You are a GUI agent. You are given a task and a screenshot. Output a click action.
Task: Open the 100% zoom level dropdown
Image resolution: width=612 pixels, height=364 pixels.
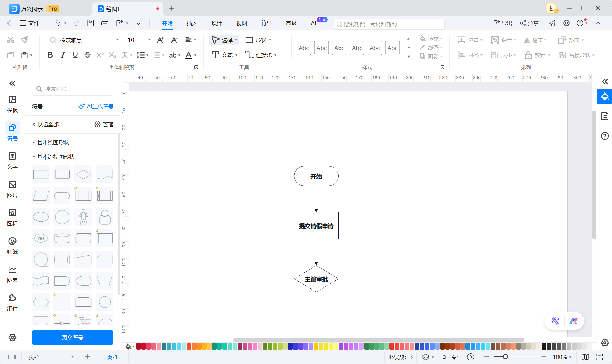pos(562,357)
